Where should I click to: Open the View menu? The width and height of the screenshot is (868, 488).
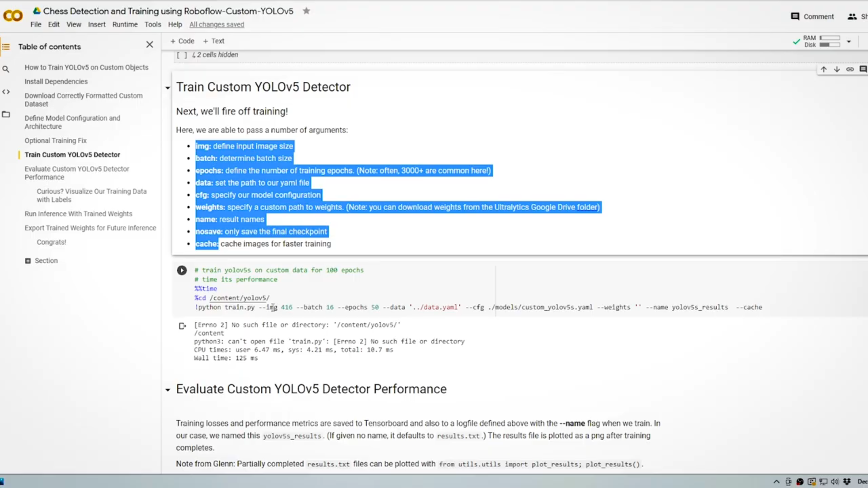74,24
